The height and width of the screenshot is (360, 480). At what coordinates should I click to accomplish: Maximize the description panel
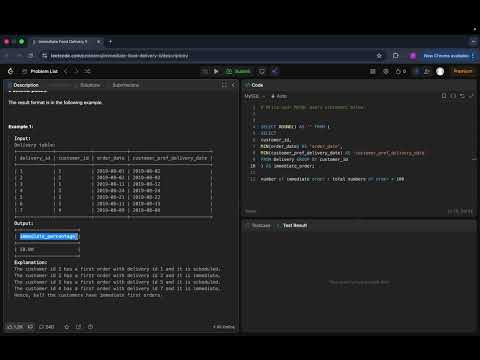pos(224,85)
